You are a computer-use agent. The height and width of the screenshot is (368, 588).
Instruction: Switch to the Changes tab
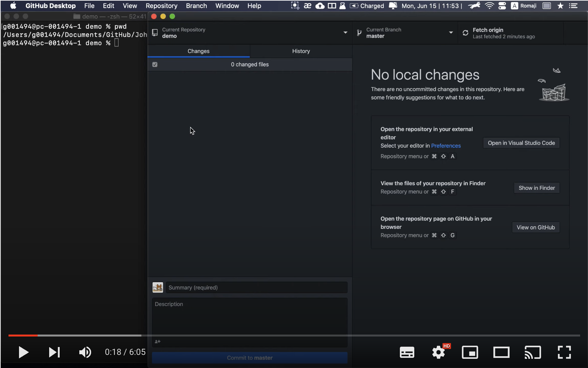click(x=199, y=51)
